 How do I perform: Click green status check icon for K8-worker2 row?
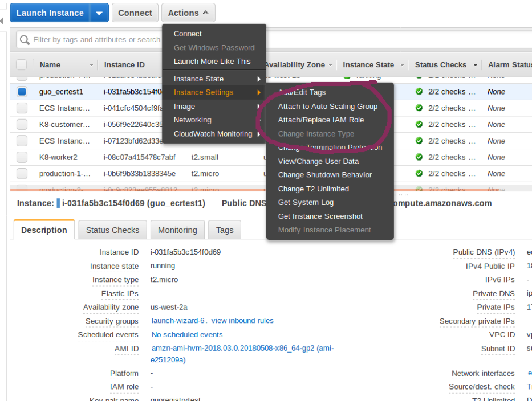419,157
